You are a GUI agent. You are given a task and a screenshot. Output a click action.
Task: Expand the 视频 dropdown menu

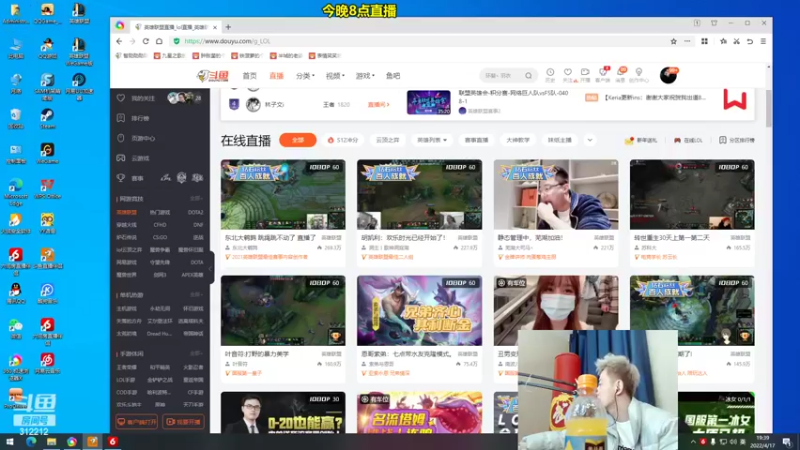coord(335,76)
